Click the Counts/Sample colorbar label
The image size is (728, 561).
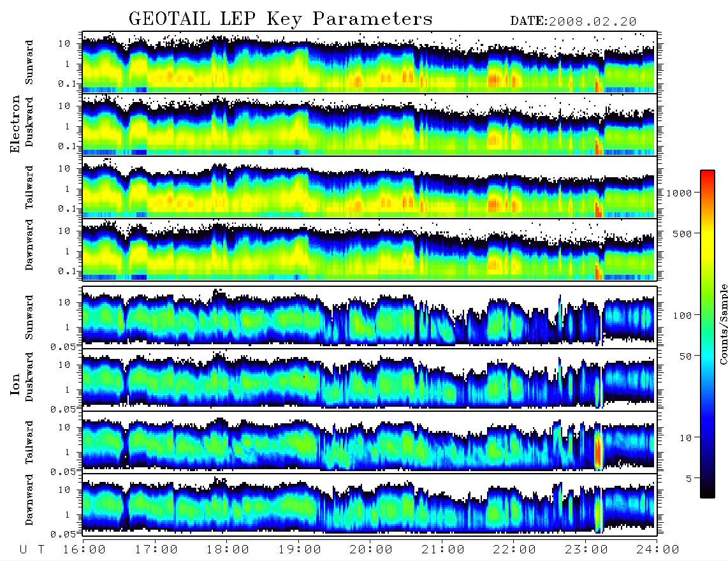[723, 324]
